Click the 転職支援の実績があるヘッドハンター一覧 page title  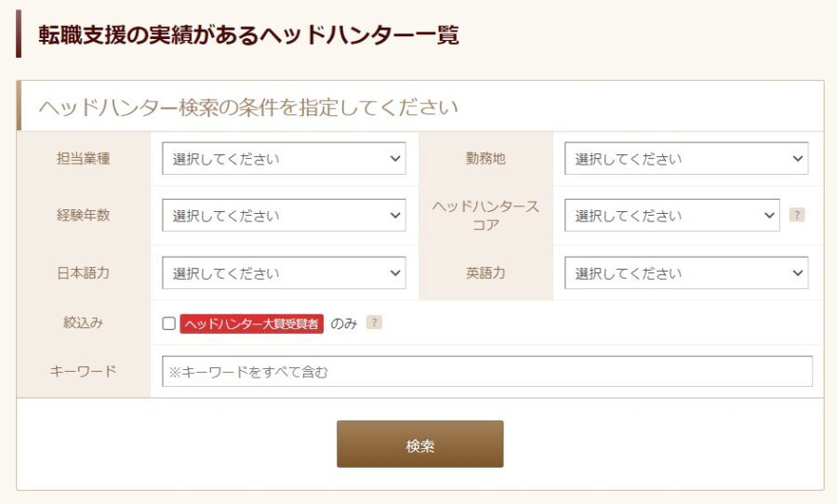pos(248,35)
